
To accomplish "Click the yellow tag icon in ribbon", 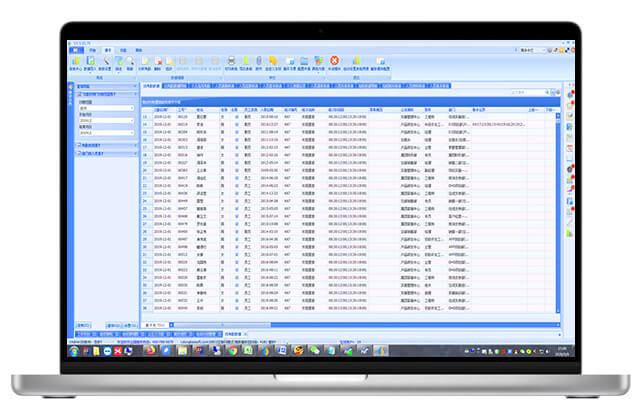I will [273, 62].
